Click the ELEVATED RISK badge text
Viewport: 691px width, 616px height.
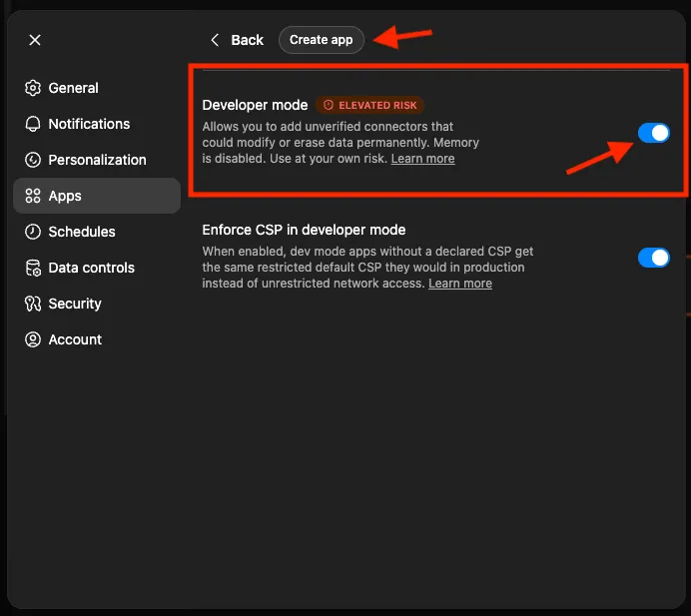(x=377, y=105)
